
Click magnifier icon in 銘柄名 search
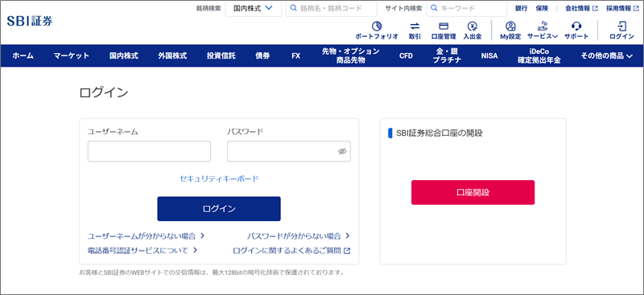coord(293,8)
